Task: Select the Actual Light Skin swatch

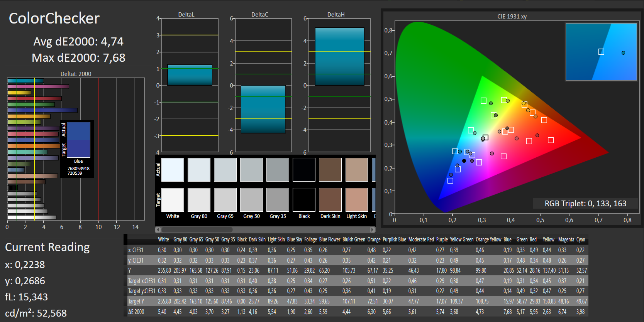Action: click(x=356, y=170)
